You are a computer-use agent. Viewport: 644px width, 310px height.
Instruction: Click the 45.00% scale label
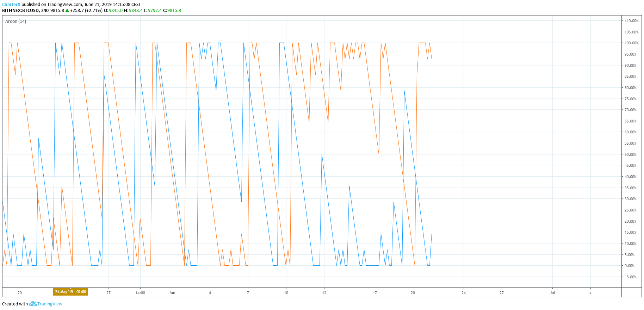coord(630,165)
